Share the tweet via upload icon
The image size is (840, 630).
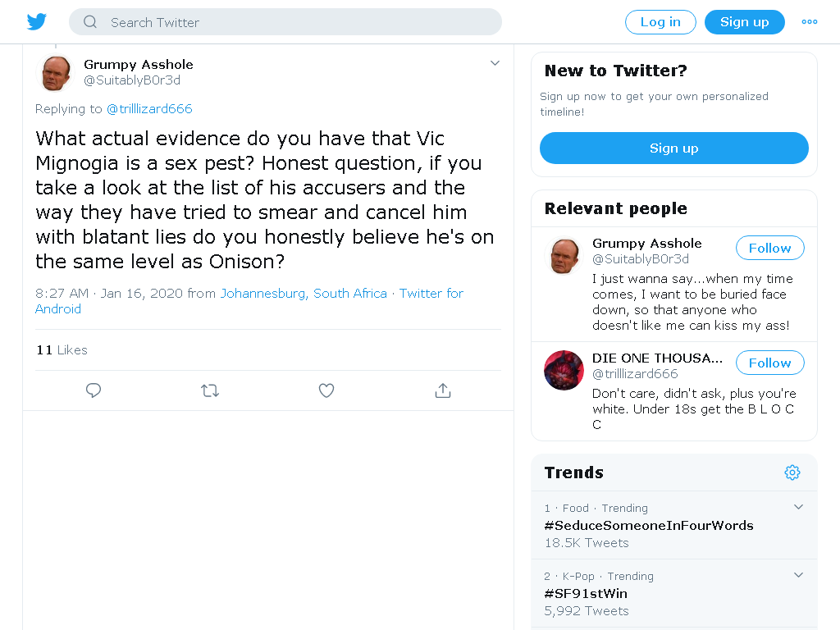click(442, 390)
